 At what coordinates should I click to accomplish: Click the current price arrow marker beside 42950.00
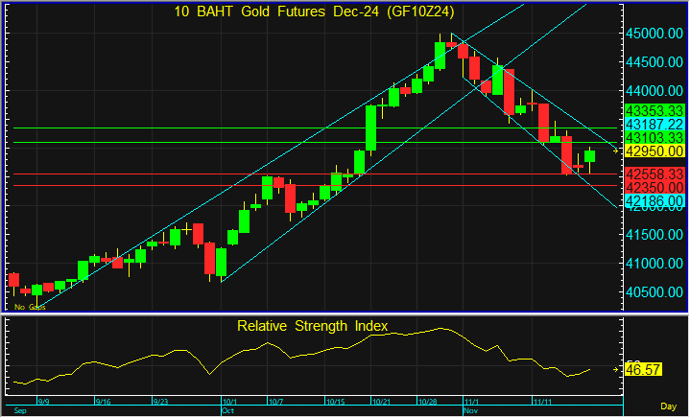tap(615, 151)
